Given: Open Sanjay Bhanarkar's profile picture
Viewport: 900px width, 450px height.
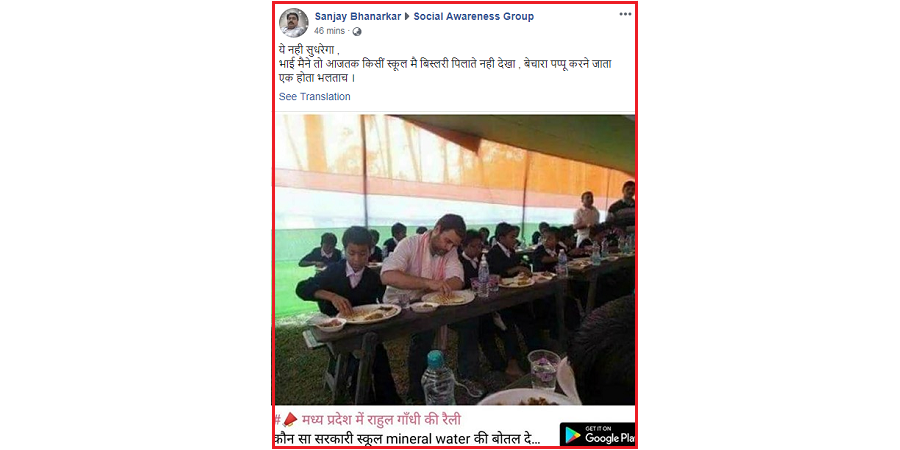Looking at the screenshot, I should 293,23.
